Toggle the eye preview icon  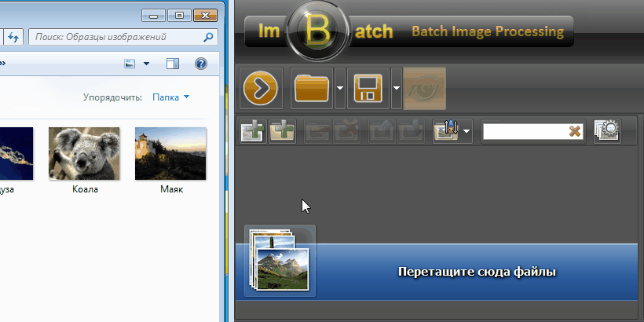point(425,89)
